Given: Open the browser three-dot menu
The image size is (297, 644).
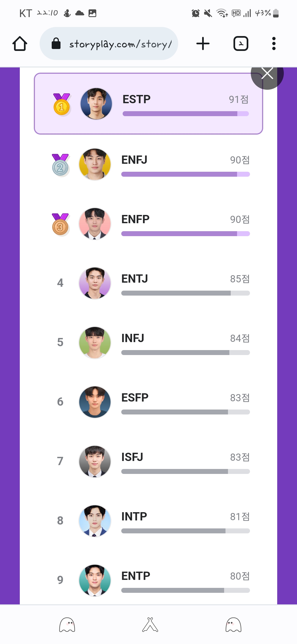Looking at the screenshot, I should point(274,43).
